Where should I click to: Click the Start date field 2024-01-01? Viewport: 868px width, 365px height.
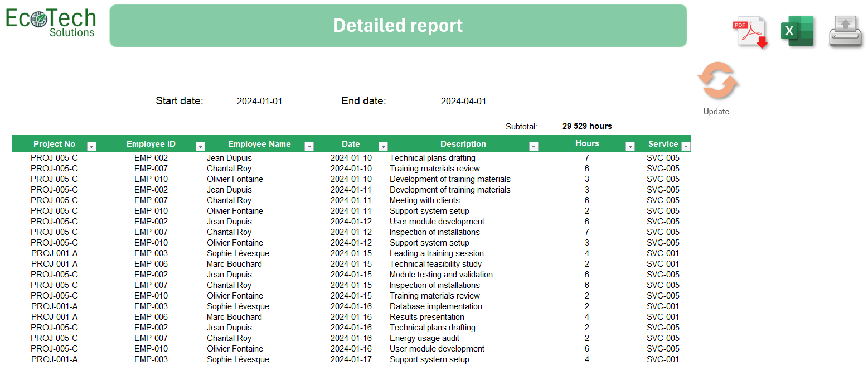point(260,101)
